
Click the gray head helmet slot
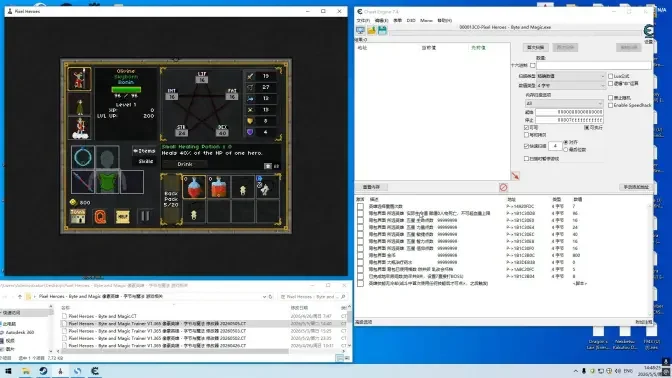pos(107,157)
